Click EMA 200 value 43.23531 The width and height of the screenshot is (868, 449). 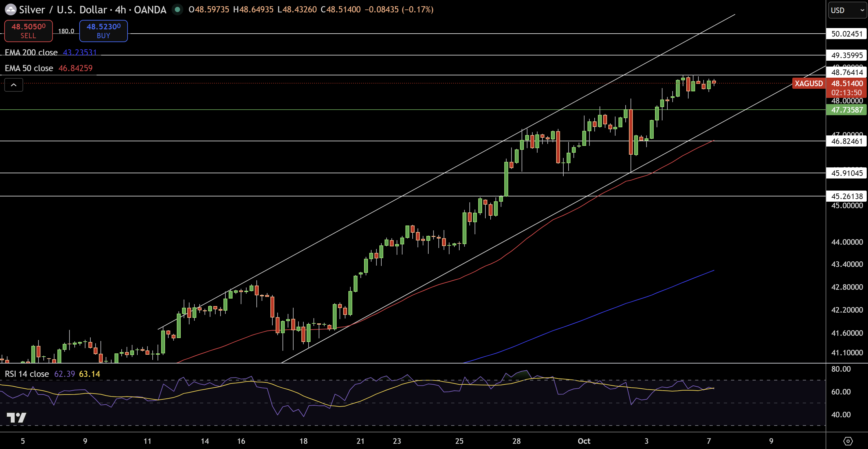click(x=80, y=53)
